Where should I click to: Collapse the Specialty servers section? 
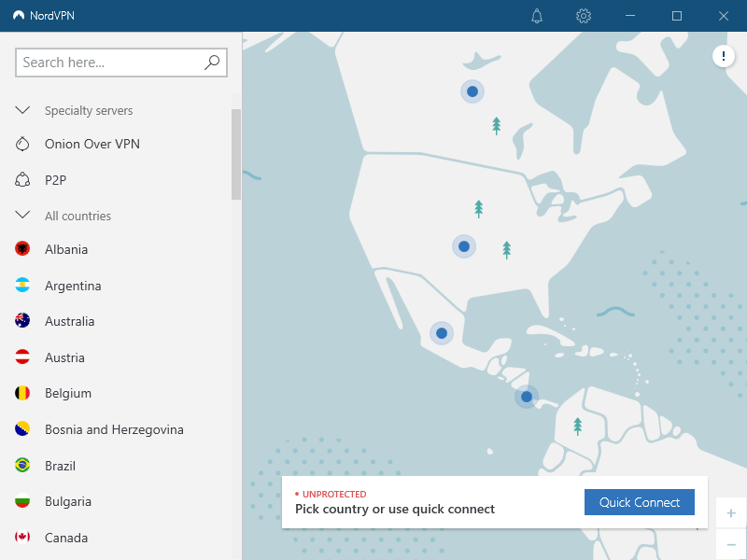point(22,110)
